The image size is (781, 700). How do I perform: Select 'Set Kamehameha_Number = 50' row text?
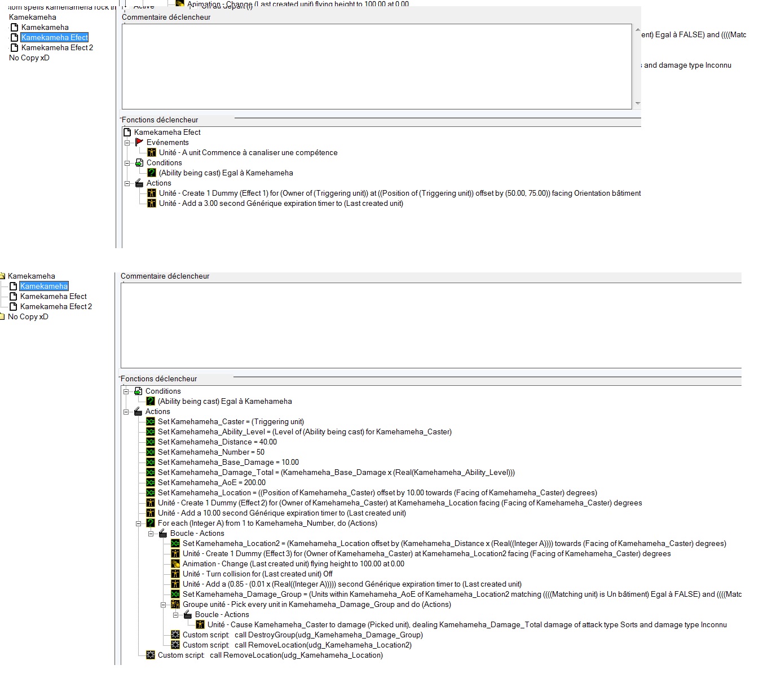tap(211, 452)
